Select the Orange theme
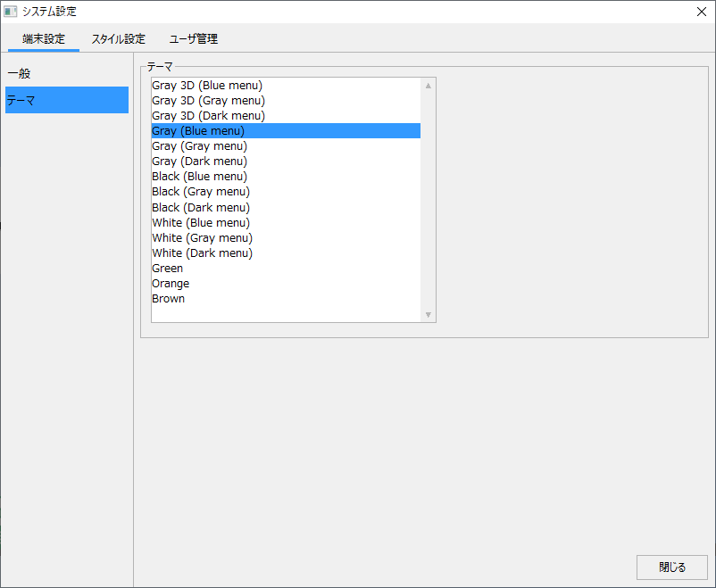 [x=171, y=284]
